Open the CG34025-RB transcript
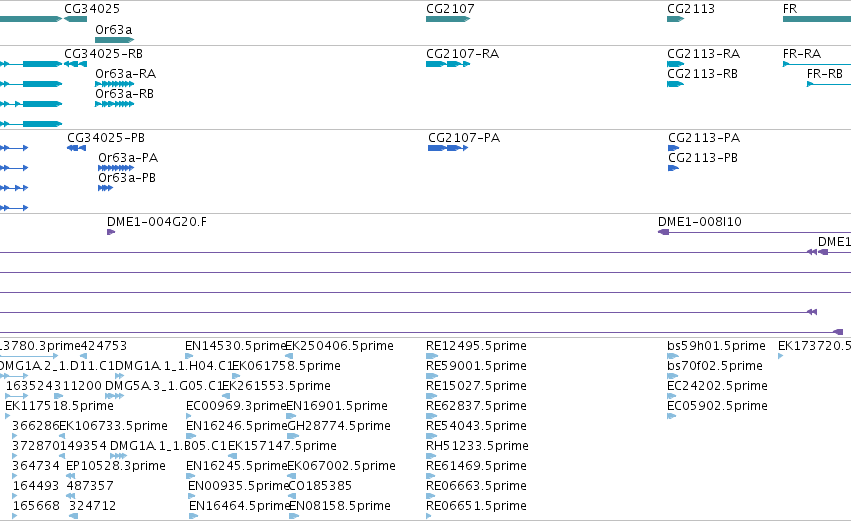851x521 pixels. 103,54
